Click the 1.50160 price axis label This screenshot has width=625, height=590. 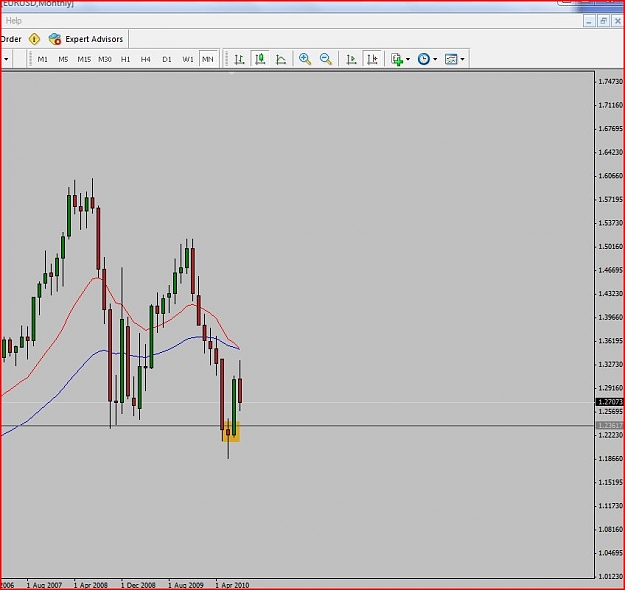tap(611, 246)
